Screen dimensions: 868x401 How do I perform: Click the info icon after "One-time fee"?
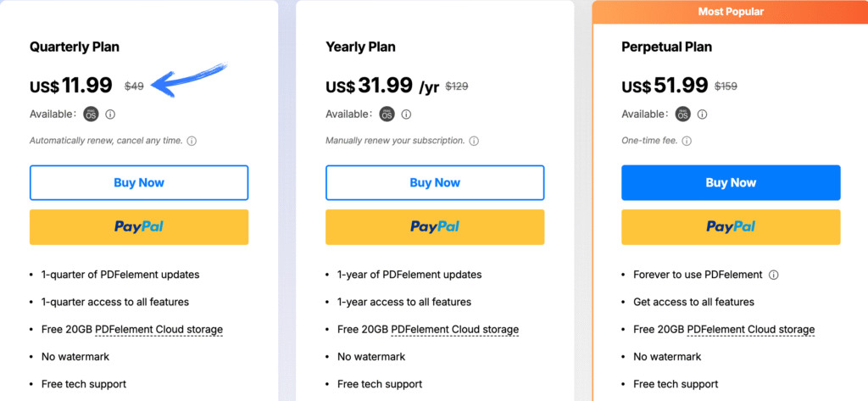686,141
